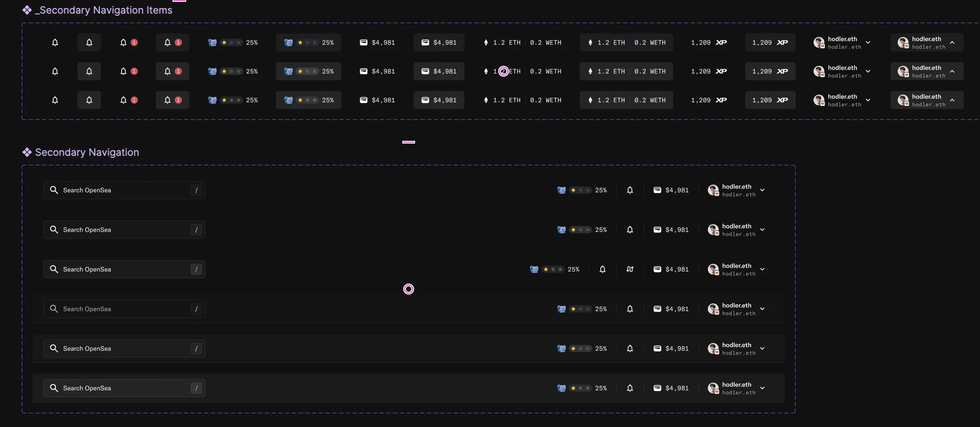Click the hodler.eth avatar in the swap-icon row
The height and width of the screenshot is (427, 980).
[x=713, y=269]
